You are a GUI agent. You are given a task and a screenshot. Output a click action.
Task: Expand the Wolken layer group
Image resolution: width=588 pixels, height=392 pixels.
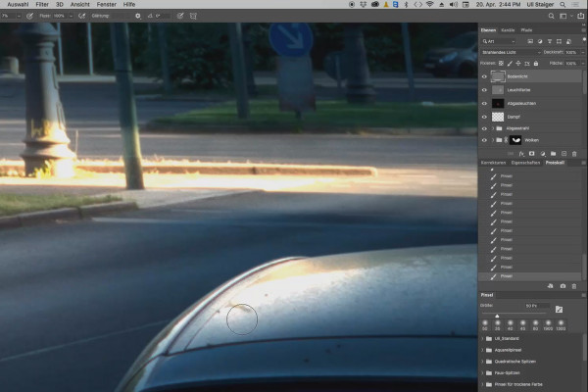coord(493,140)
